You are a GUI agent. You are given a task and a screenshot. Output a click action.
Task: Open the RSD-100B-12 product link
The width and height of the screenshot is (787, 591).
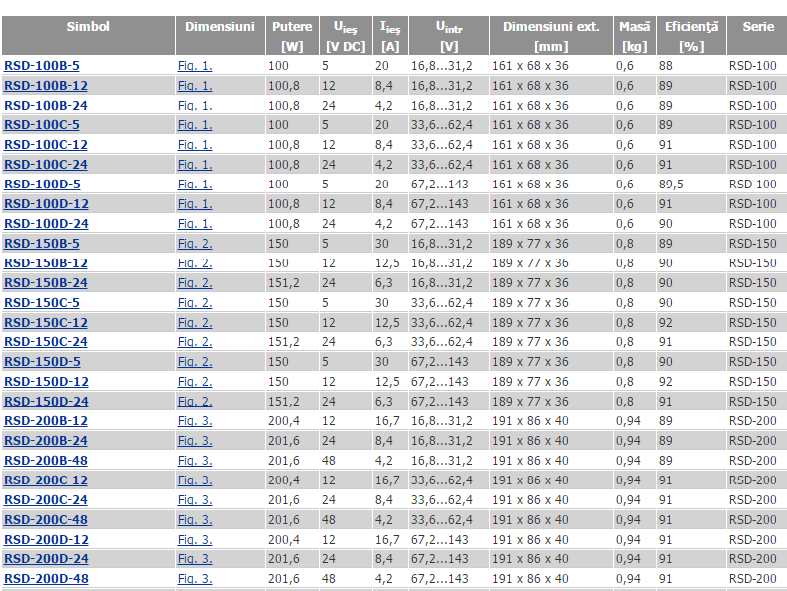coord(46,86)
